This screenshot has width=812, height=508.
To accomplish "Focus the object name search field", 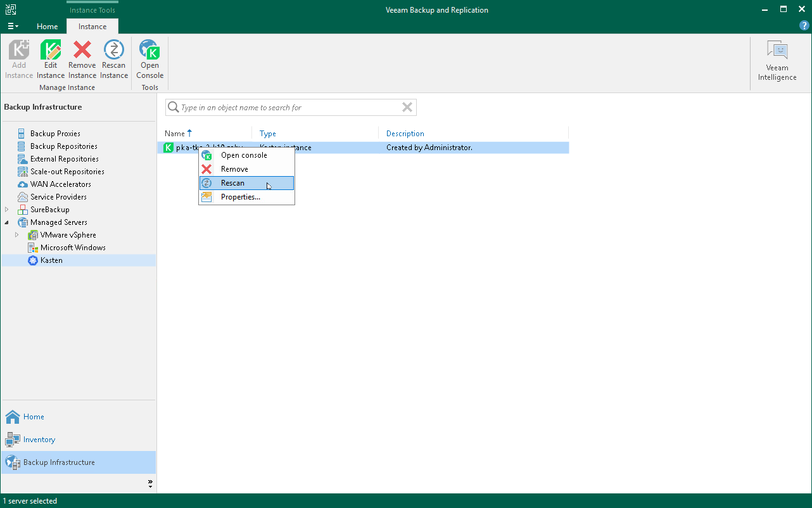I will coord(290,108).
